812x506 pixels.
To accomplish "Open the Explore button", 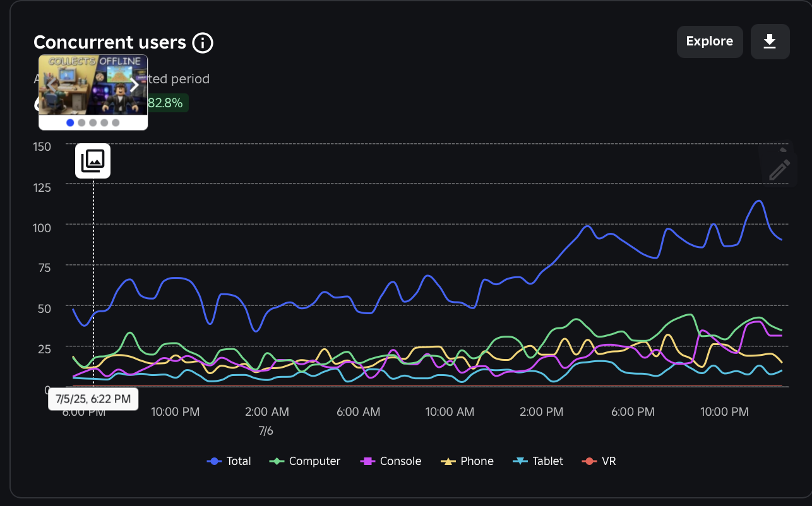I will 710,42.
